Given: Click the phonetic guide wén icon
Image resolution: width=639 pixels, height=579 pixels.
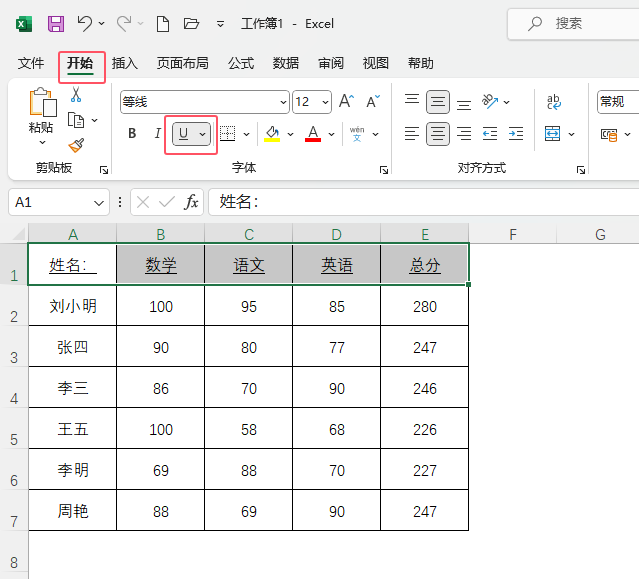Looking at the screenshot, I should (357, 134).
